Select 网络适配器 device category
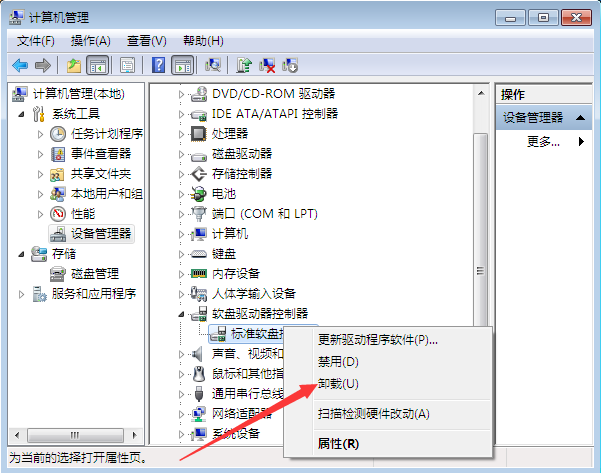 (x=242, y=414)
